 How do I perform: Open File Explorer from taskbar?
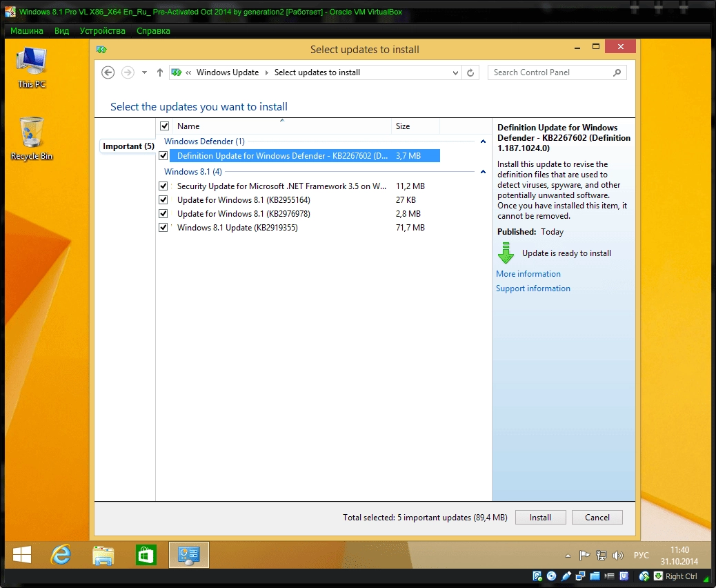pyautogui.click(x=103, y=555)
